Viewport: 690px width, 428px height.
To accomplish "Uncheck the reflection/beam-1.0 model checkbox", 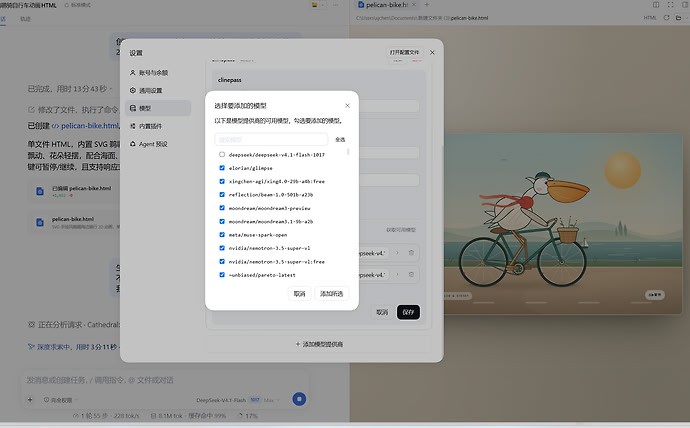I will tap(222, 194).
